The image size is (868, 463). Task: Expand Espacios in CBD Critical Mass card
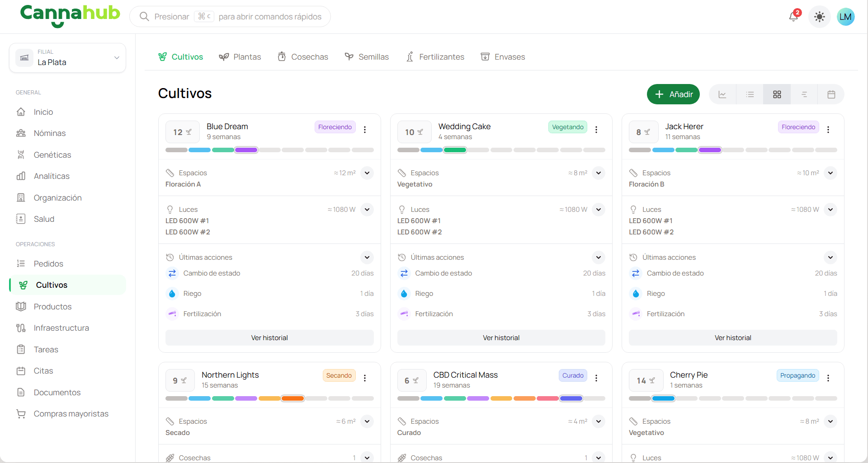point(599,421)
